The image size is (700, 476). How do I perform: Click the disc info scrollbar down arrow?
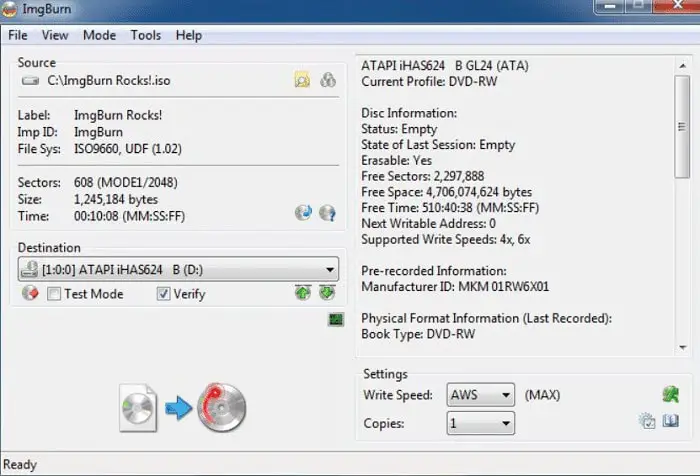pos(683,347)
